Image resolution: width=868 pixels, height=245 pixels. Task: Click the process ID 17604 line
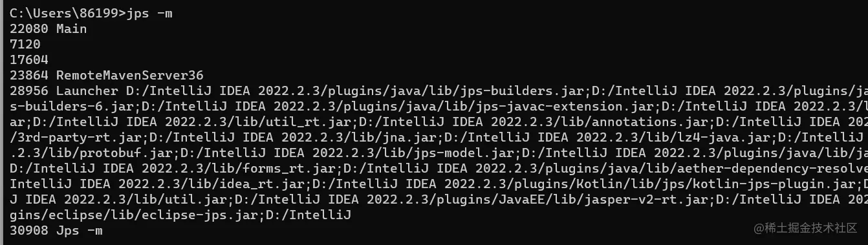pos(28,59)
